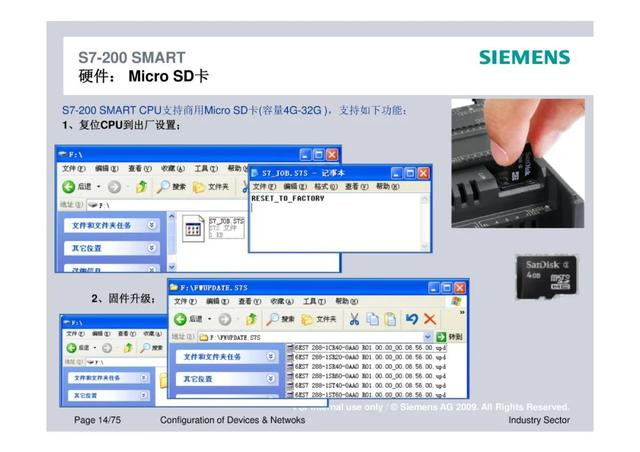Image resolution: width=640 pixels, height=452 pixels.
Task: Click the Notepad vertical scrollbar up arrow
Action: [x=424, y=199]
